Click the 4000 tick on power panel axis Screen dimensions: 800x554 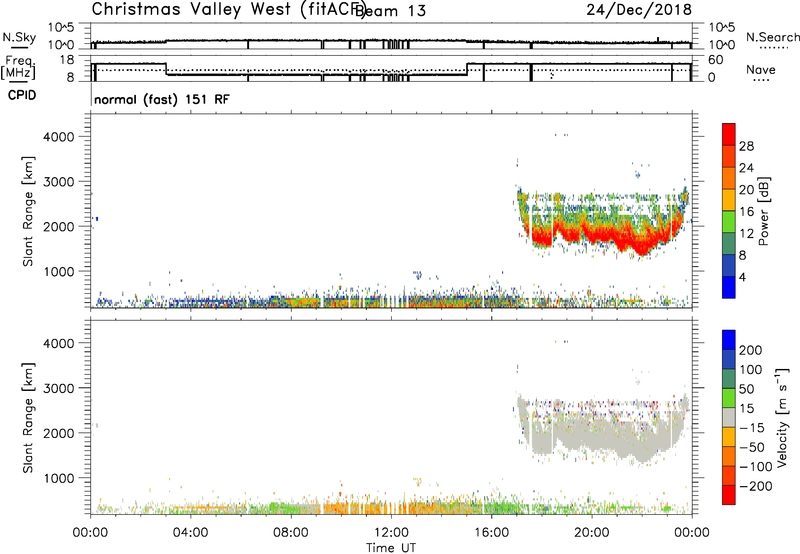[x=58, y=137]
